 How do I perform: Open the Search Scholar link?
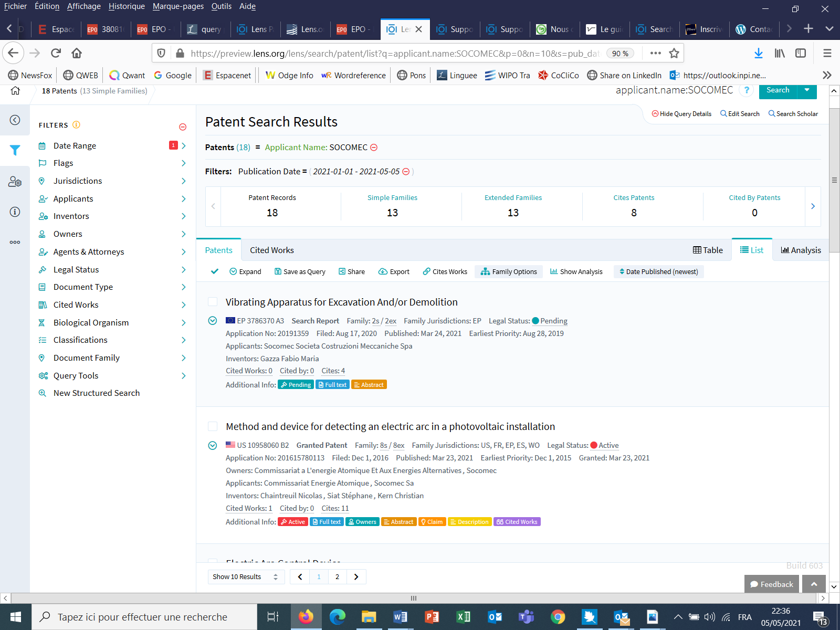tap(793, 114)
